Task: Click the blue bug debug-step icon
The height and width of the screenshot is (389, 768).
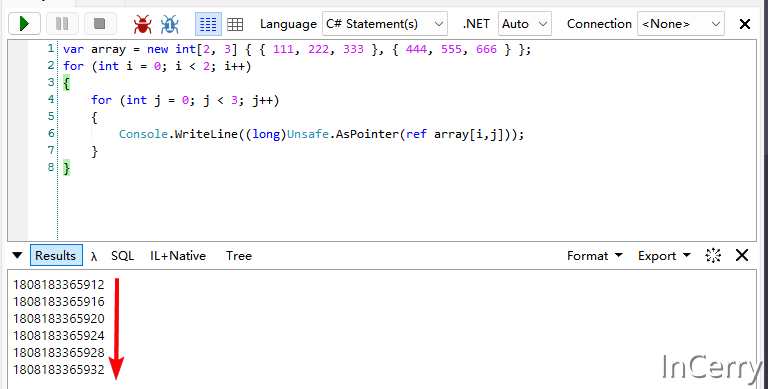Action: click(169, 24)
